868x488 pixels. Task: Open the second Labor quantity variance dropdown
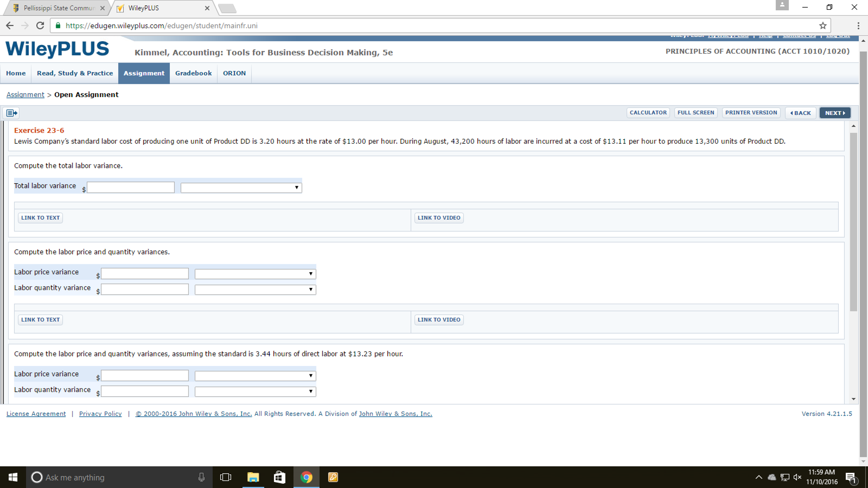pyautogui.click(x=255, y=391)
